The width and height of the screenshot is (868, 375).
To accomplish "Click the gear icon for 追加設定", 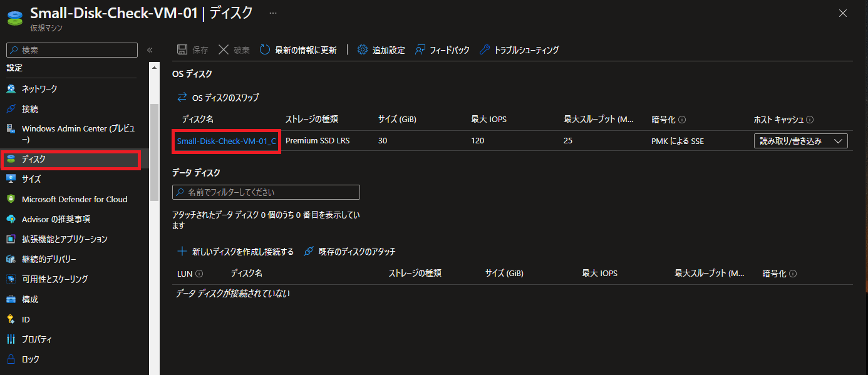I will point(363,50).
